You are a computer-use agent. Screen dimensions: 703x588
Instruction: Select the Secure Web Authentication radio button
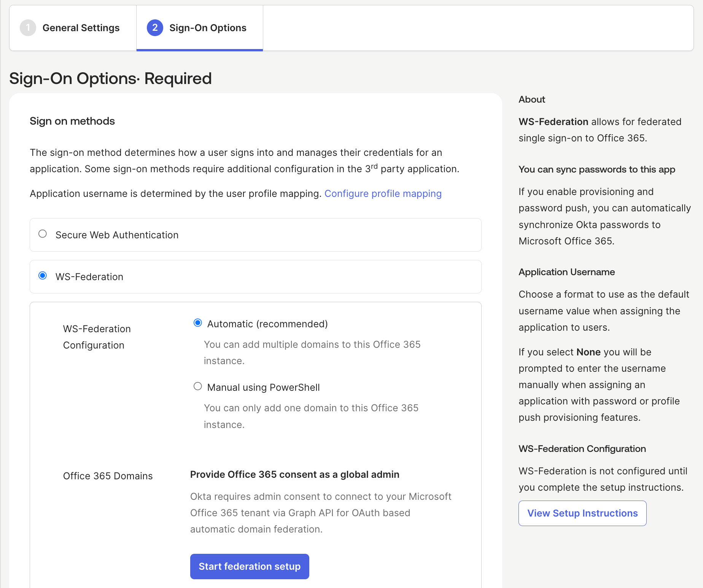click(43, 234)
